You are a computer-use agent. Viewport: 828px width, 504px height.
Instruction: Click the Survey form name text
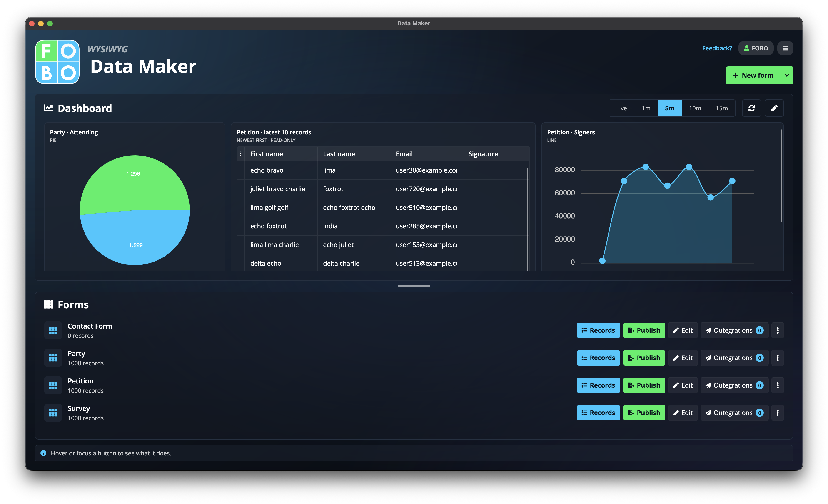click(x=79, y=408)
